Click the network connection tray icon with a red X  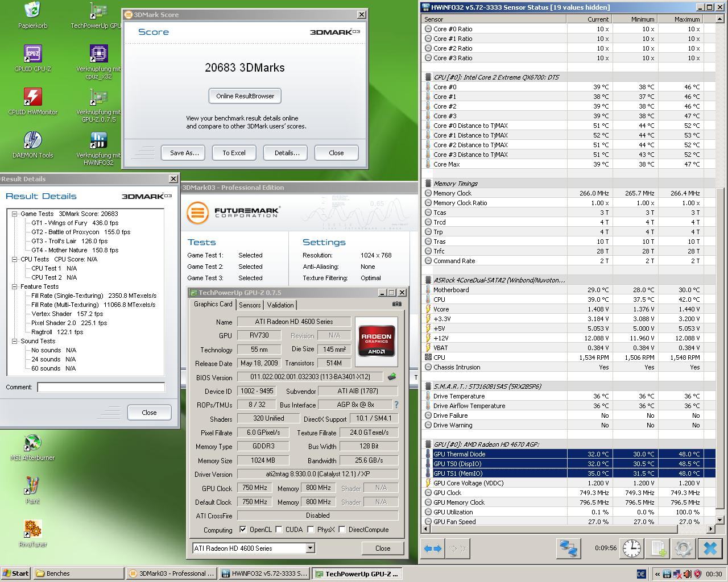coord(677,574)
